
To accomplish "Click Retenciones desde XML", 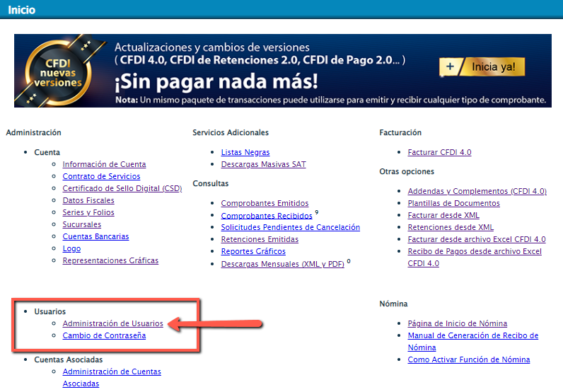I will [x=451, y=227].
